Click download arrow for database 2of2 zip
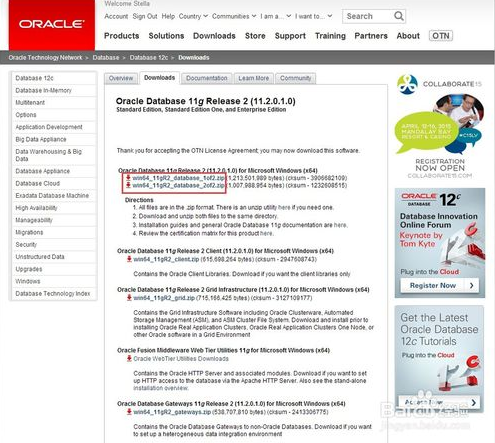 [x=128, y=185]
